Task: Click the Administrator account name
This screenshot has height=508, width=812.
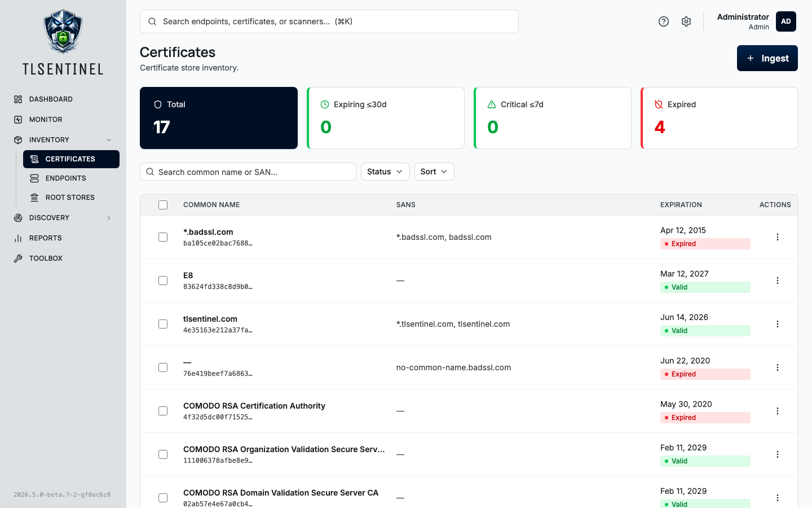Action: 743,17
